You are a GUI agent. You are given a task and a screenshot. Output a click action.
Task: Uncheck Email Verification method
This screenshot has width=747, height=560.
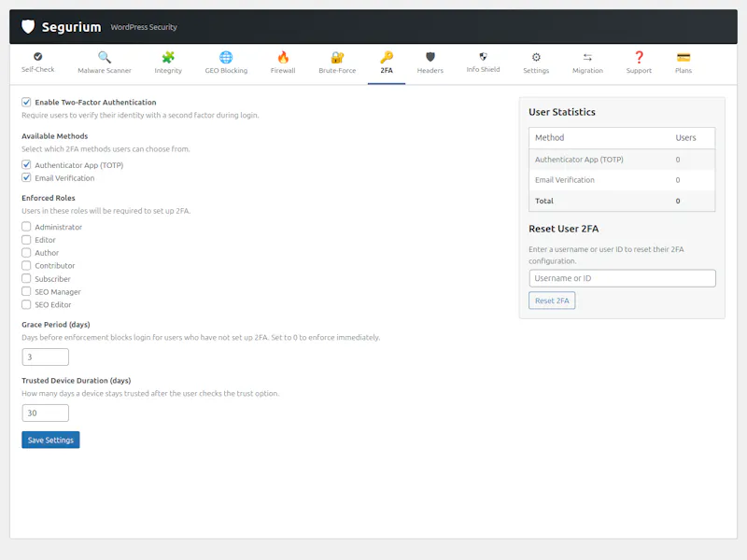coord(26,177)
